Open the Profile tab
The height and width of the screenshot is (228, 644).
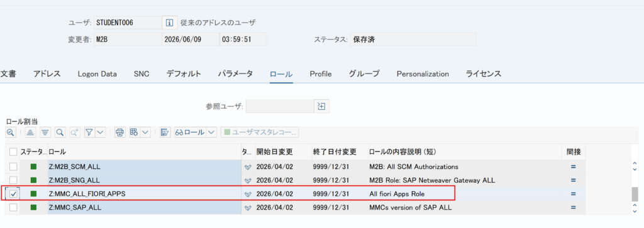321,74
